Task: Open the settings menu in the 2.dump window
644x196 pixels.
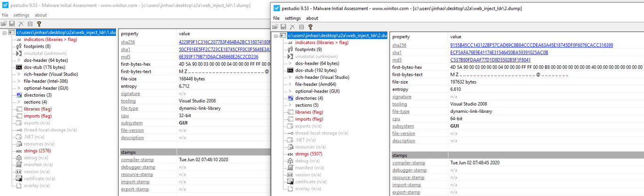Action: pyautogui.click(x=293, y=18)
